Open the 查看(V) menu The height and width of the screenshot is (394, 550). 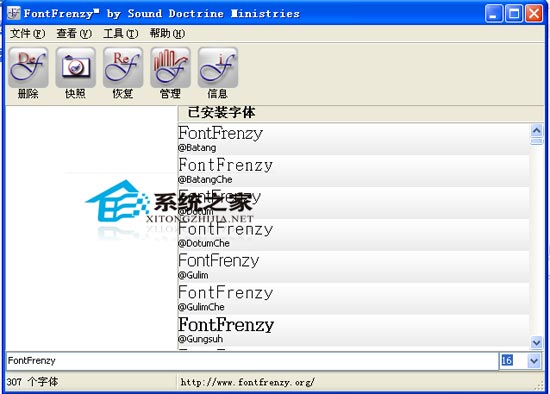(x=74, y=34)
